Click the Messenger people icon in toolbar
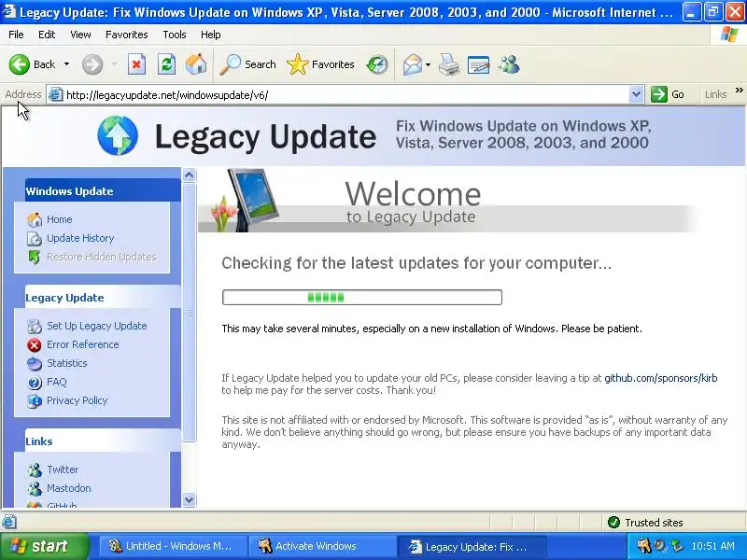Screen dimensions: 747x560 (509, 64)
